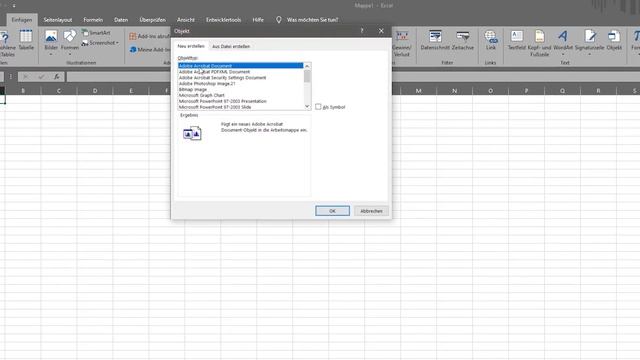Select column C header
The image size is (640, 360).
[x=59, y=91]
